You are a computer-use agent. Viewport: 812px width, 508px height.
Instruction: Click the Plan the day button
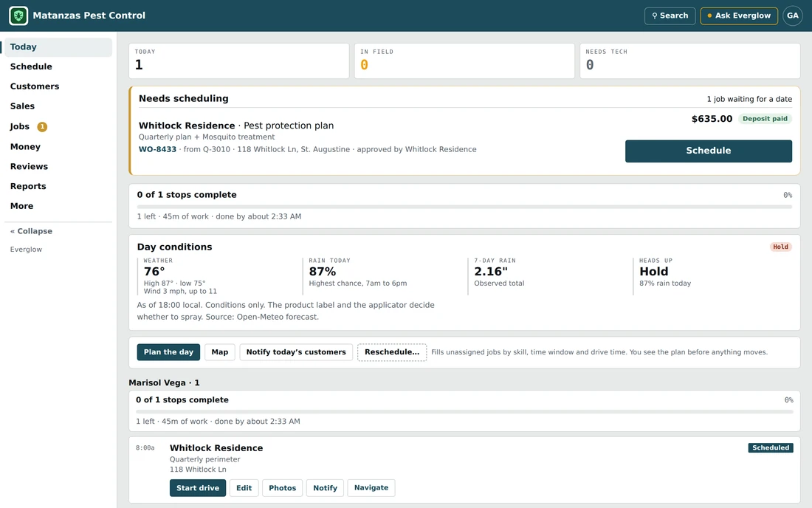(x=168, y=352)
